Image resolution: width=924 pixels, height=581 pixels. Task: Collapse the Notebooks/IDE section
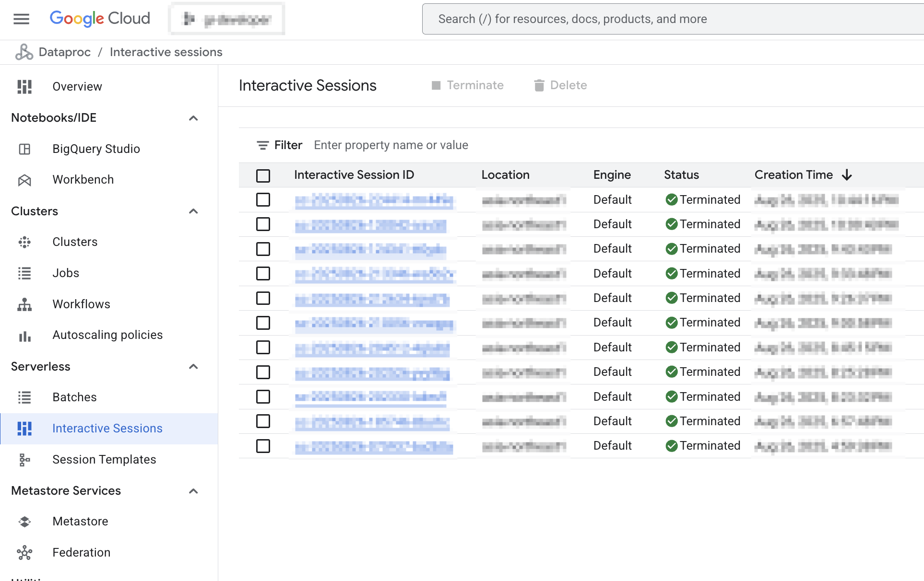[193, 118]
